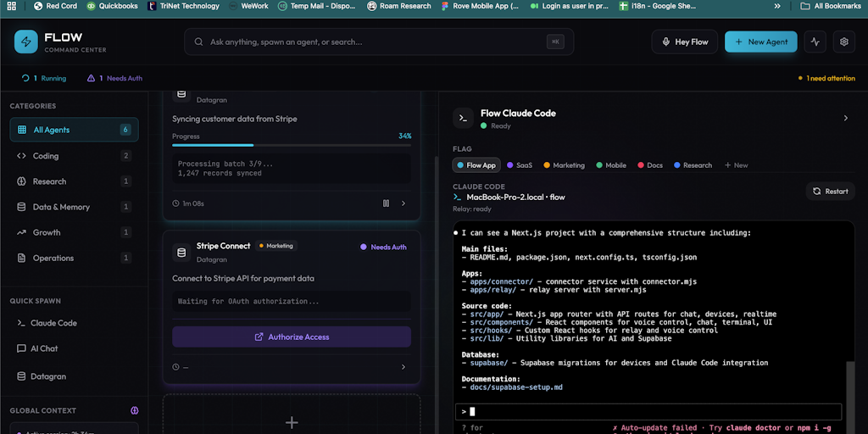Click the Global Context info icon
Viewport: 868px width, 434px height.
134,410
